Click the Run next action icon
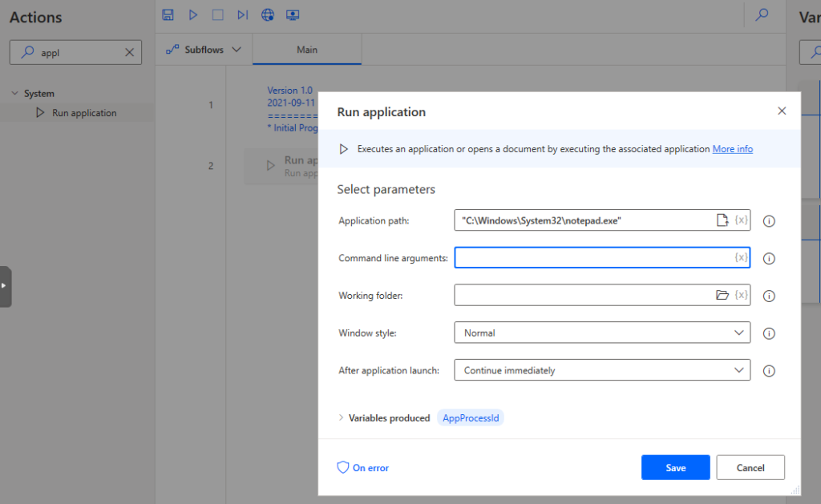 pos(242,14)
